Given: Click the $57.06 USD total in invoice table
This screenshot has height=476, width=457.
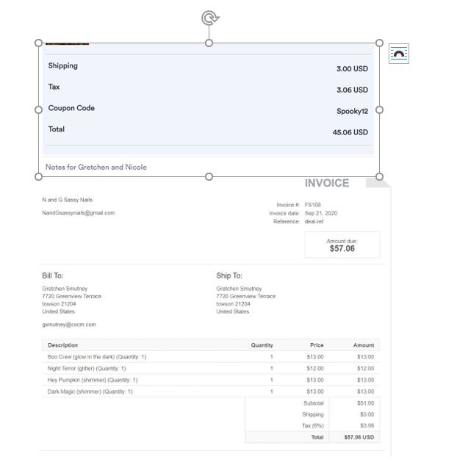Looking at the screenshot, I should (x=359, y=437).
